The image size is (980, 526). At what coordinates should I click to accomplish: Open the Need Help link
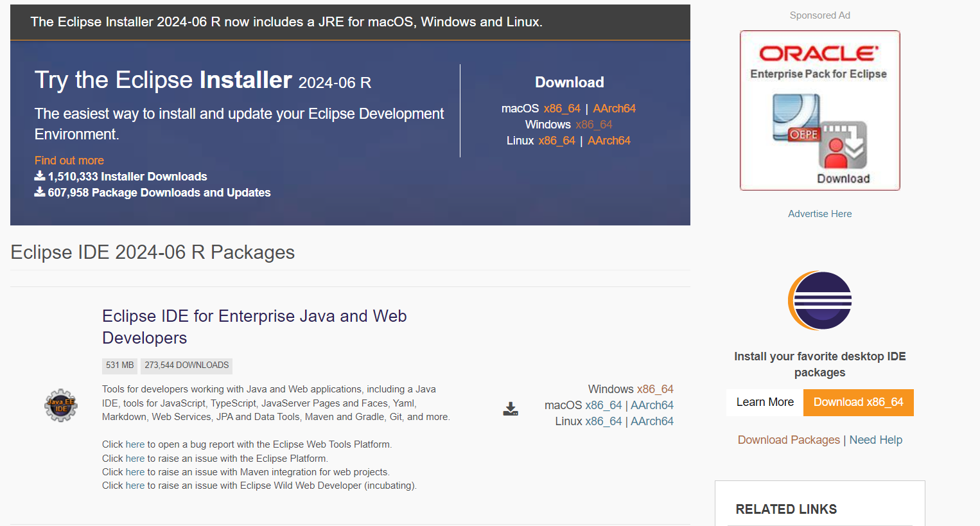[x=876, y=440]
